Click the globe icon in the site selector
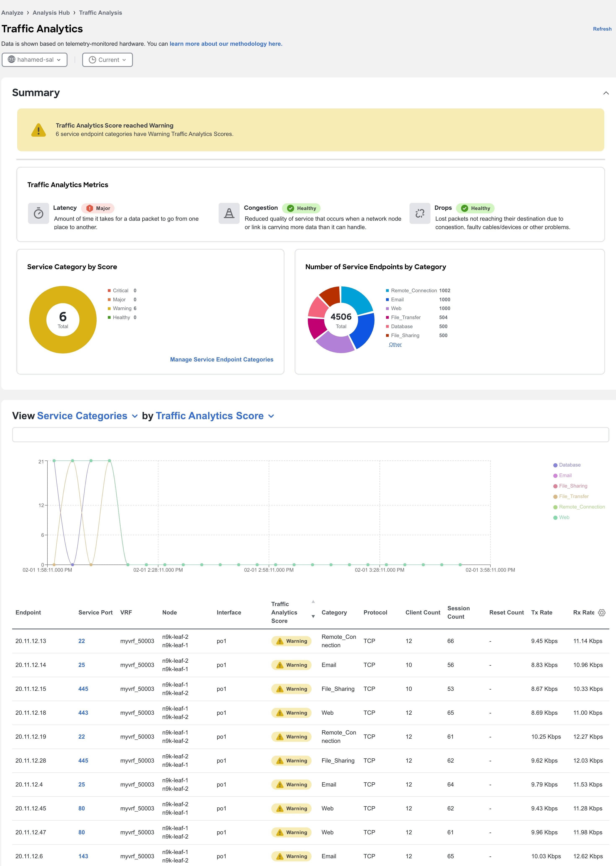This screenshot has width=616, height=866. [12, 59]
